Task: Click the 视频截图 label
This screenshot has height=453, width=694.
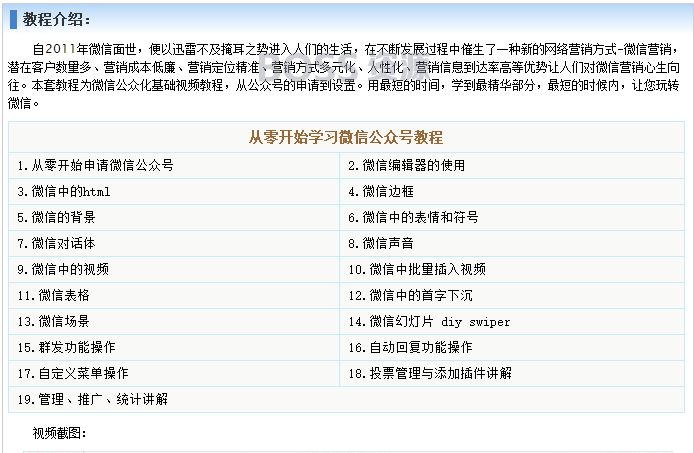Action: (59, 433)
